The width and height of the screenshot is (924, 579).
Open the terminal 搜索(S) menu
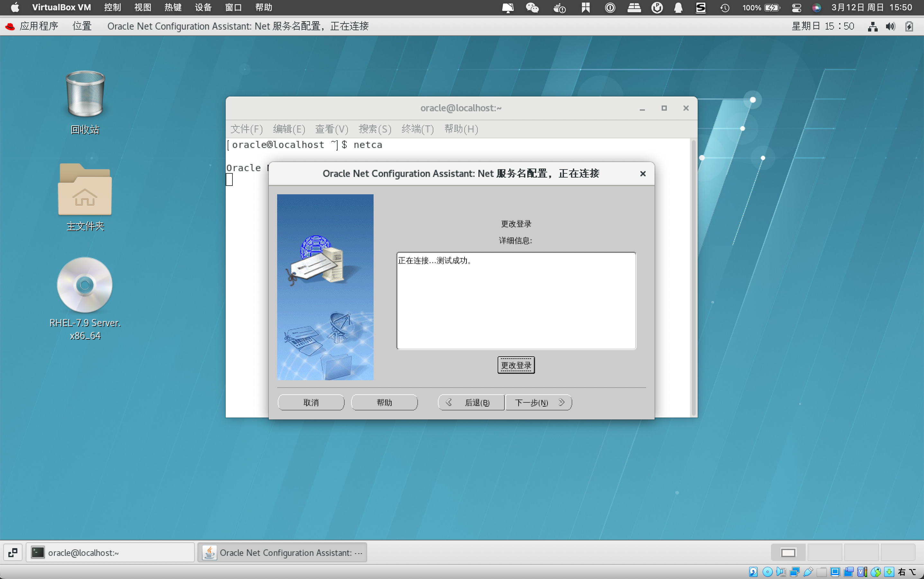coord(375,129)
